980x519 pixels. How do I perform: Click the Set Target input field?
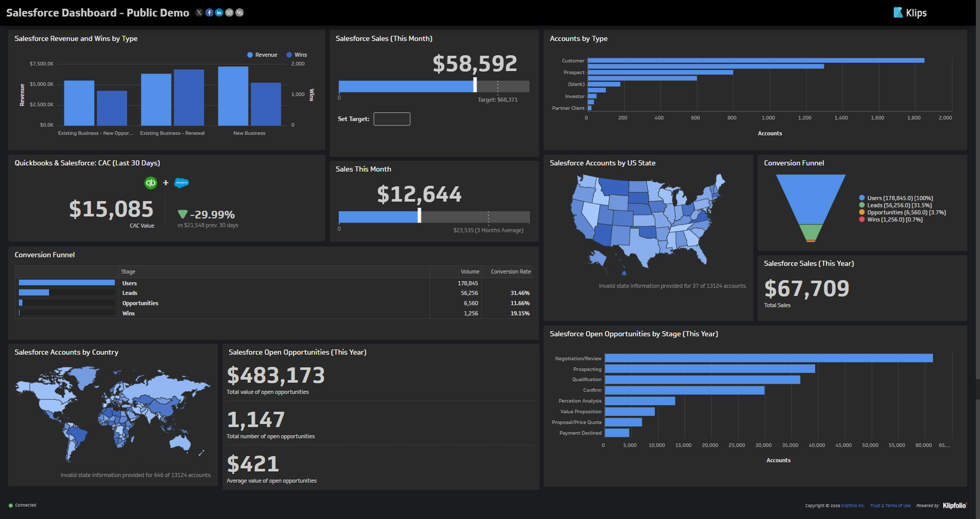coord(392,119)
